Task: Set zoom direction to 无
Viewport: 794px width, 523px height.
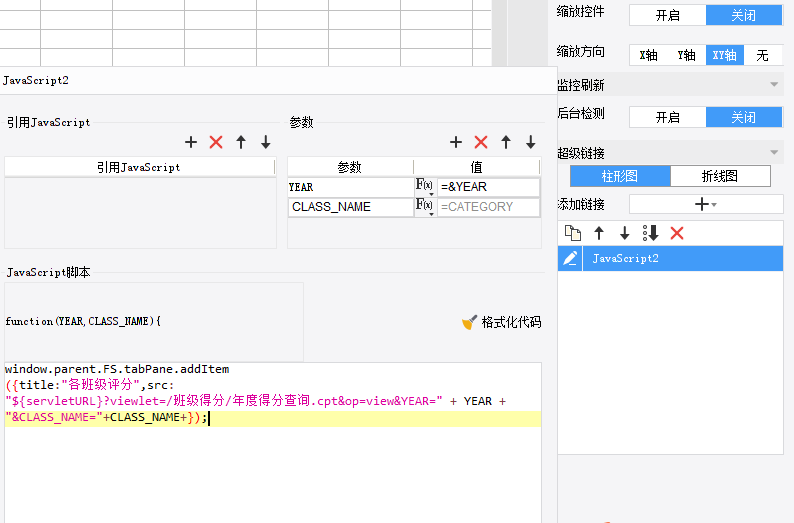Action: (763, 55)
